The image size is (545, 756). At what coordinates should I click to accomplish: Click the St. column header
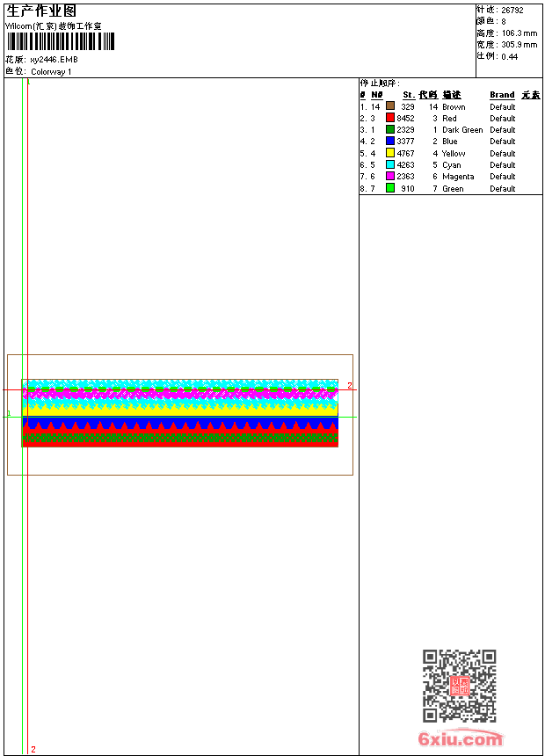tap(409, 95)
